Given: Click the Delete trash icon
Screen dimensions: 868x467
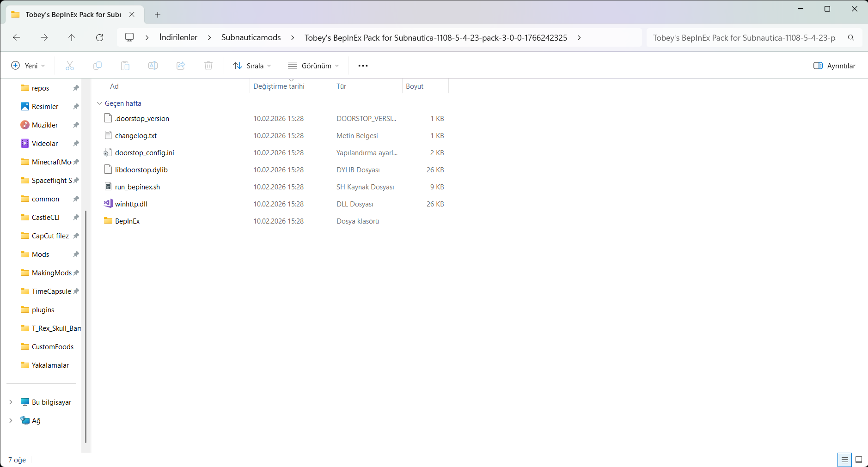Looking at the screenshot, I should tap(208, 66).
